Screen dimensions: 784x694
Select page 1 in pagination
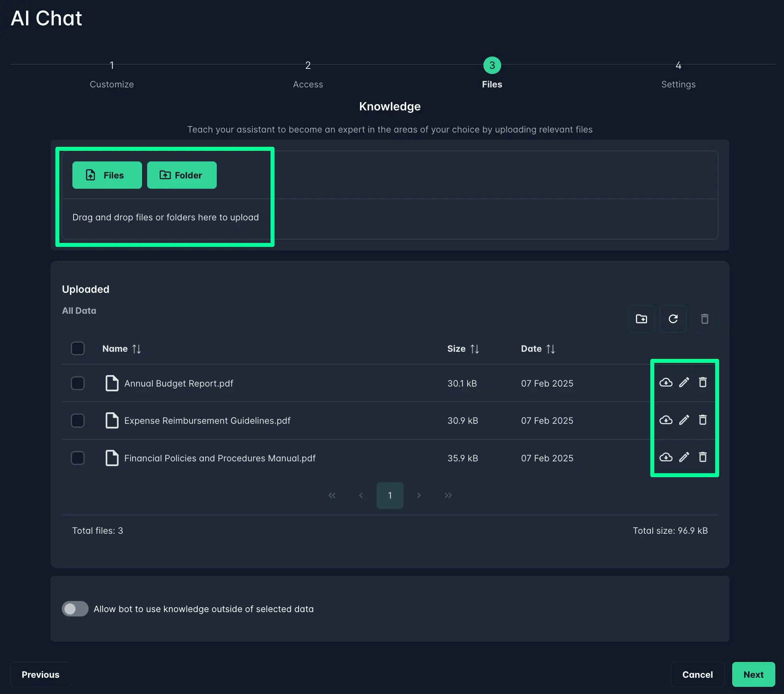click(x=390, y=495)
